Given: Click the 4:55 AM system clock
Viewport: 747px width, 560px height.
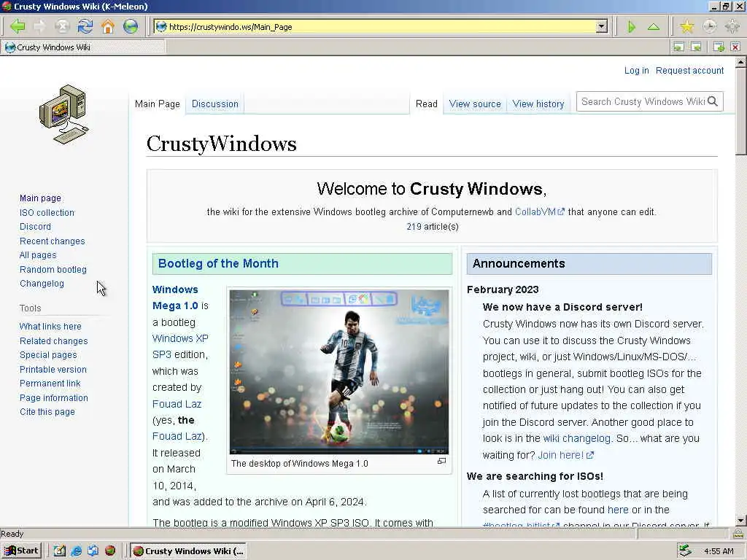Looking at the screenshot, I should 719,551.
